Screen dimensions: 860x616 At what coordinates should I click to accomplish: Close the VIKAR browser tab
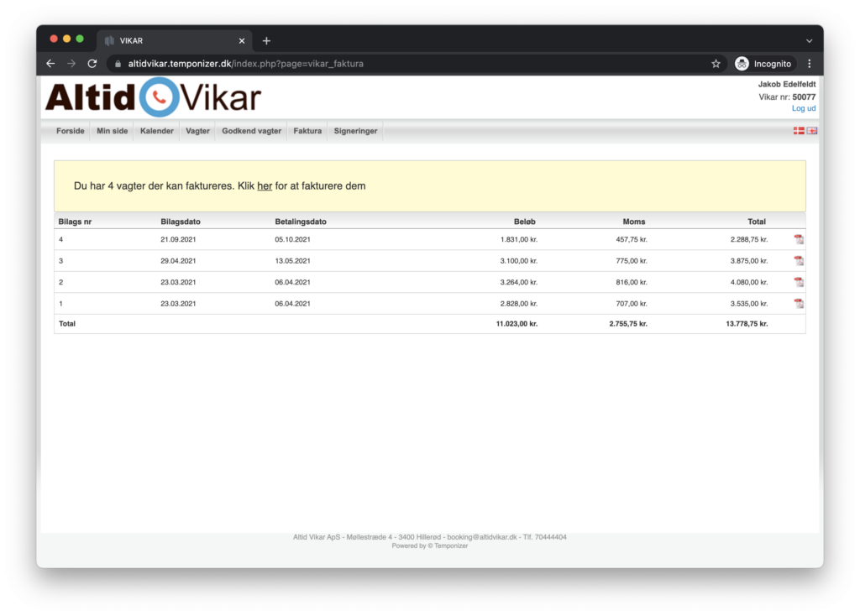[242, 40]
